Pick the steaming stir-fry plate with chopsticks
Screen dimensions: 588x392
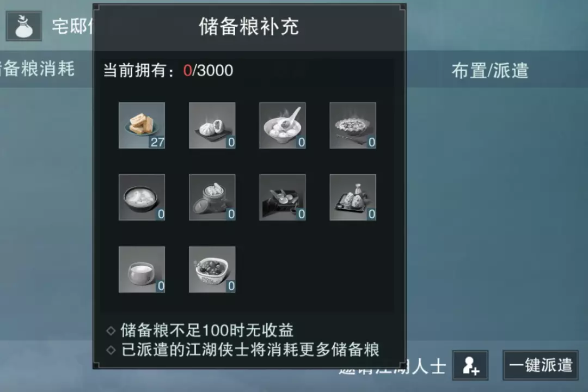pos(353,125)
